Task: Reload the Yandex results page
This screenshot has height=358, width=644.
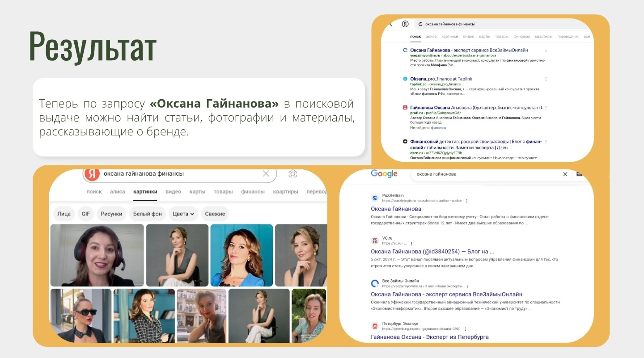Action: [420, 24]
